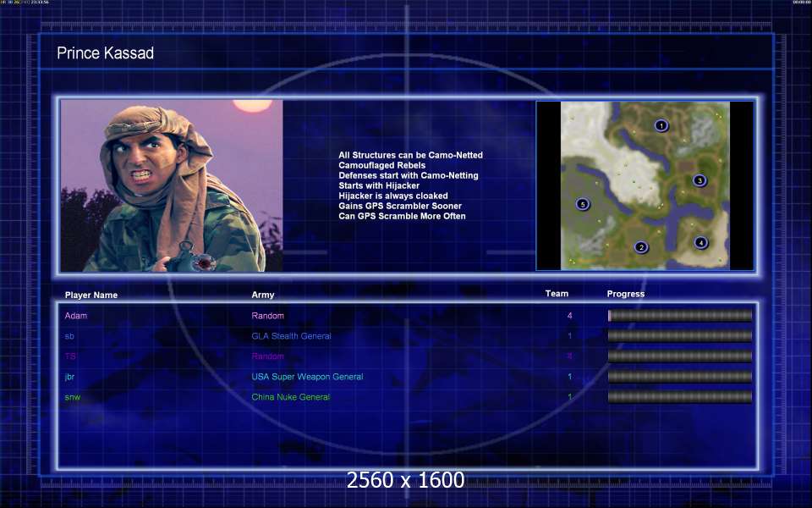The height and width of the screenshot is (508, 812).
Task: Select player name sb
Action: 69,336
